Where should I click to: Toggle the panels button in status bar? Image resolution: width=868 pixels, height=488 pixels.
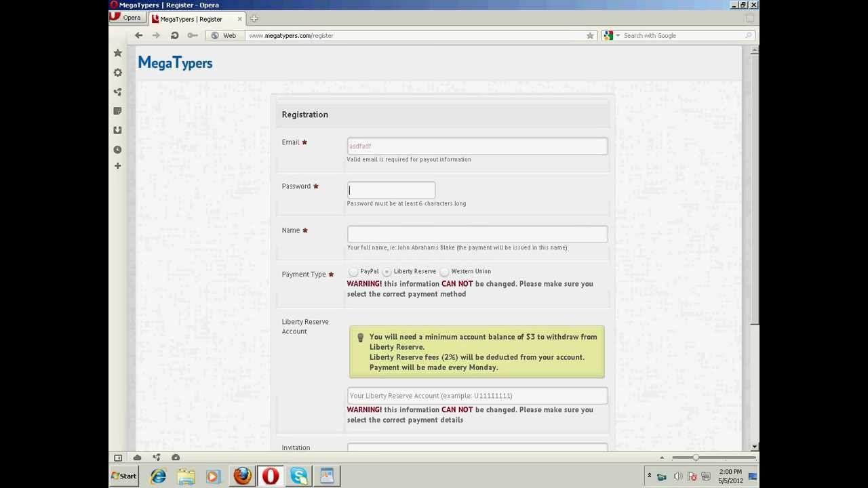pos(118,457)
